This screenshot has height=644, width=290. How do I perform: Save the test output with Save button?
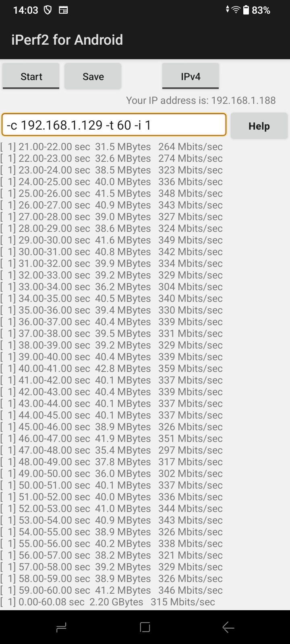tap(93, 76)
